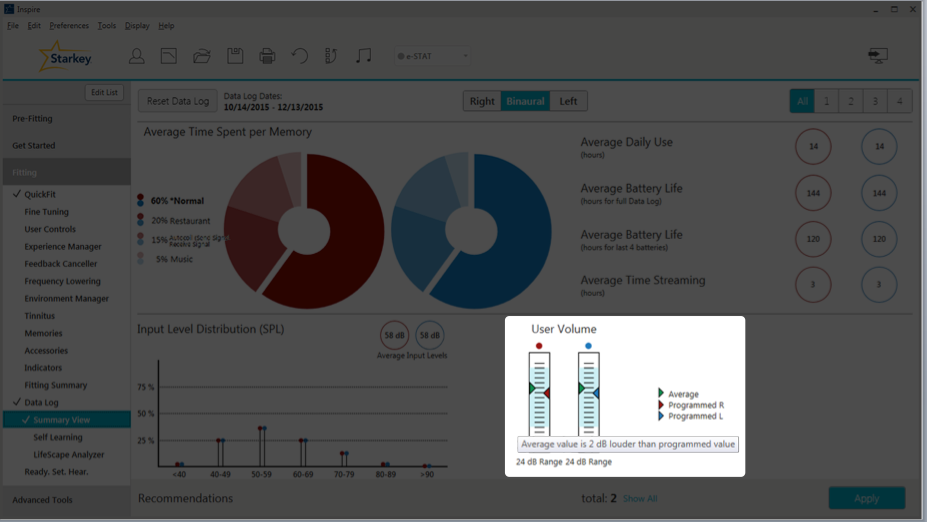The width and height of the screenshot is (927, 522).
Task: Open session using folder icon
Action: tap(202, 56)
